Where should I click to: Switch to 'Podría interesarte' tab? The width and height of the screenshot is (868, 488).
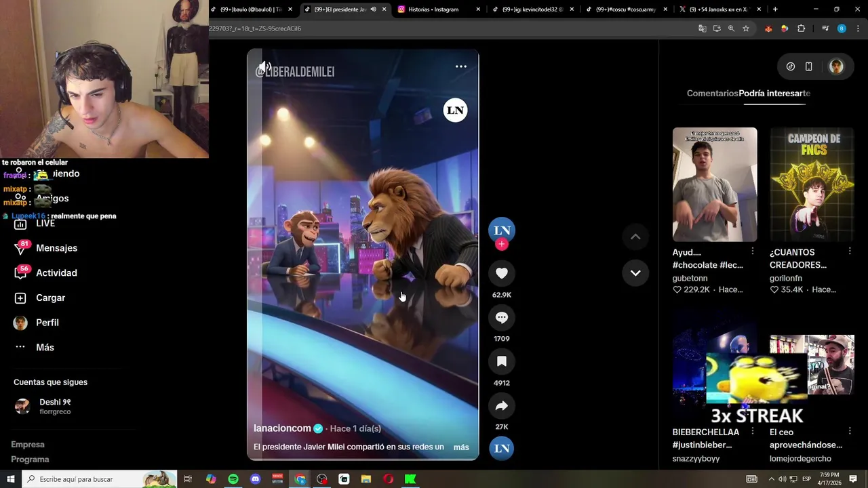click(x=774, y=94)
